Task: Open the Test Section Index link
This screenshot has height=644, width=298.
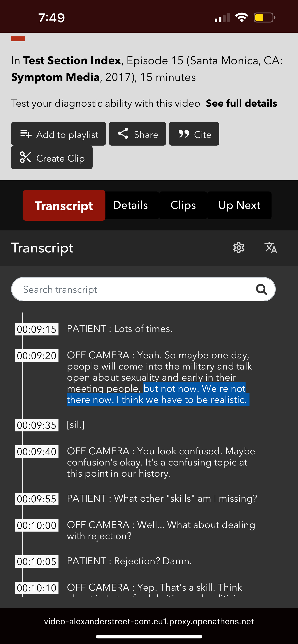Action: pyautogui.click(x=72, y=61)
